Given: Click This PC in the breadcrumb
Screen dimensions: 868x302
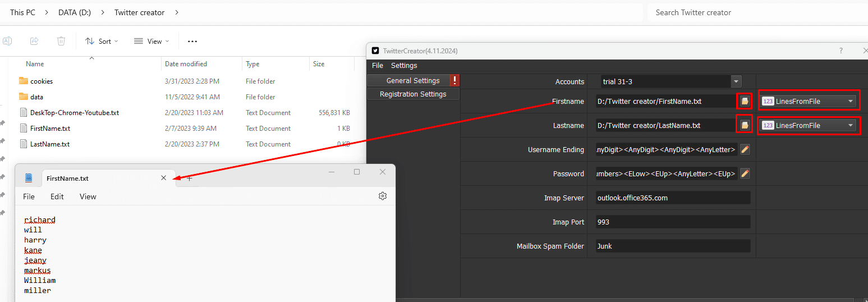Looking at the screenshot, I should point(22,12).
